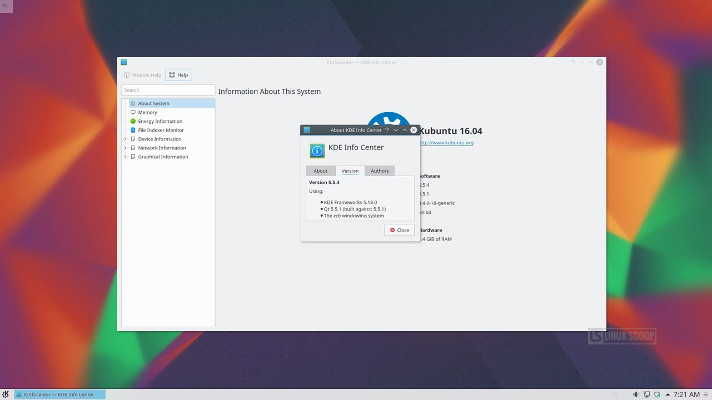Screen dimensions: 712x400
Task: Switch to the Version tab
Action: click(350, 171)
